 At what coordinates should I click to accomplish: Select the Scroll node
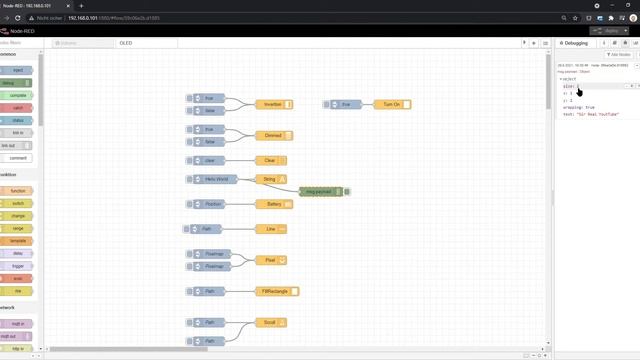(x=270, y=322)
